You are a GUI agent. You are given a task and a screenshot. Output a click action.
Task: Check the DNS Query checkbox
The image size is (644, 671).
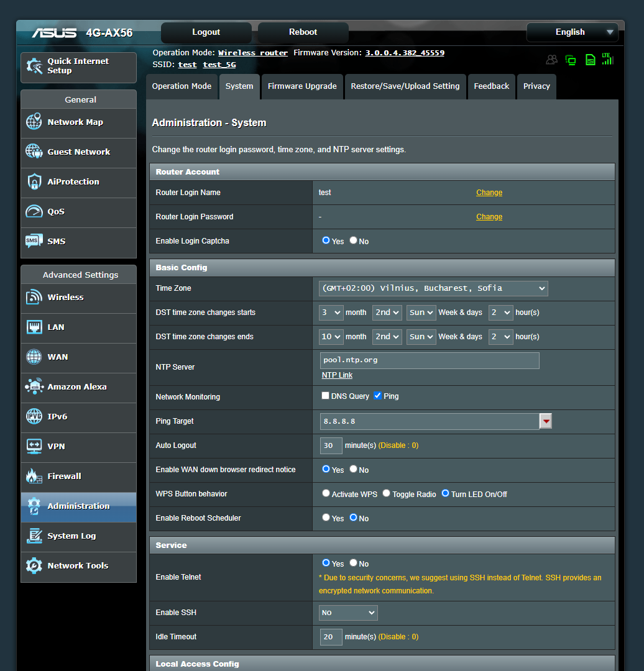pos(326,396)
